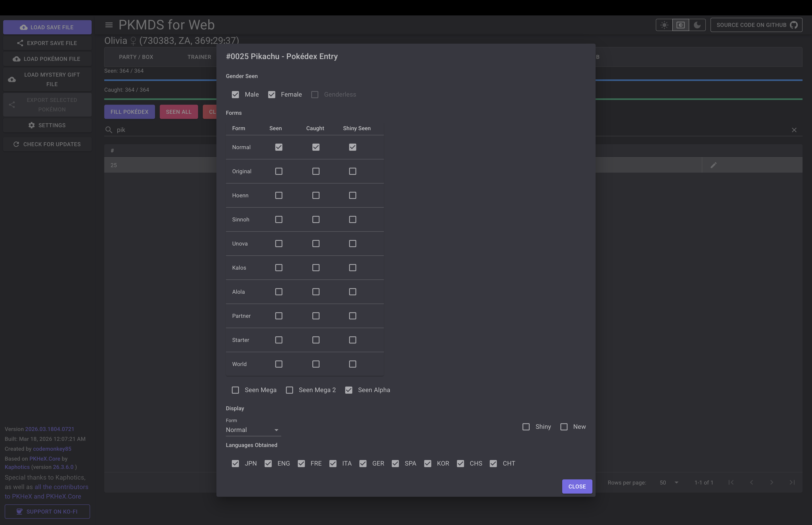Toggle the Seen Mega checkbox

[x=235, y=390]
